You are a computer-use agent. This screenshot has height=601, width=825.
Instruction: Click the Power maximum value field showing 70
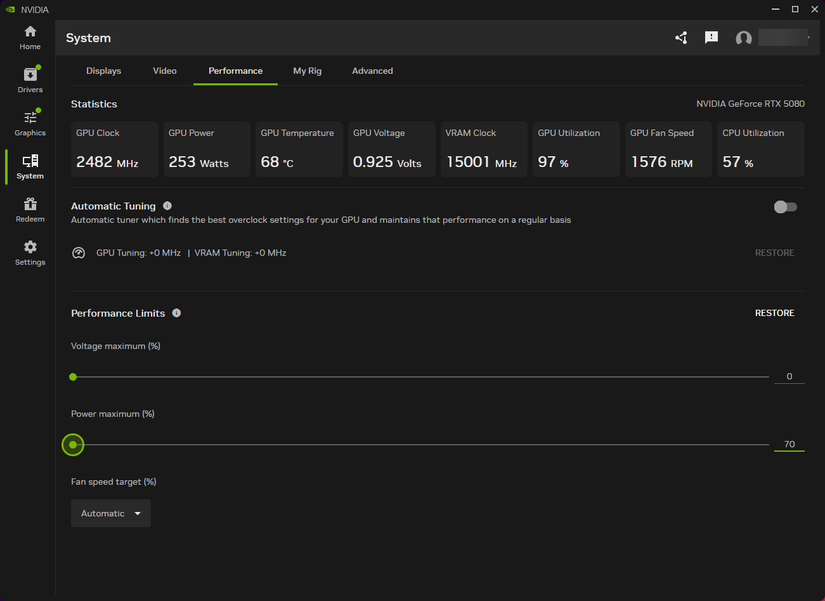tap(789, 445)
